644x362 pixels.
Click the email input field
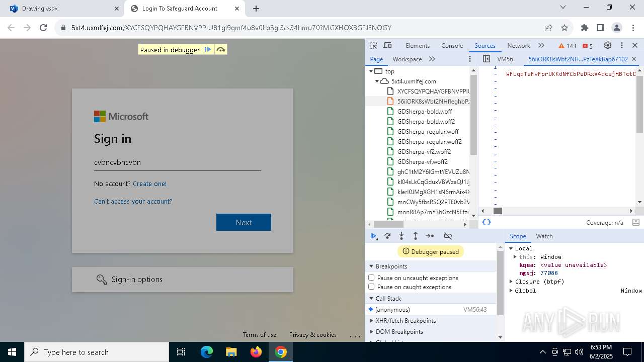tap(177, 162)
